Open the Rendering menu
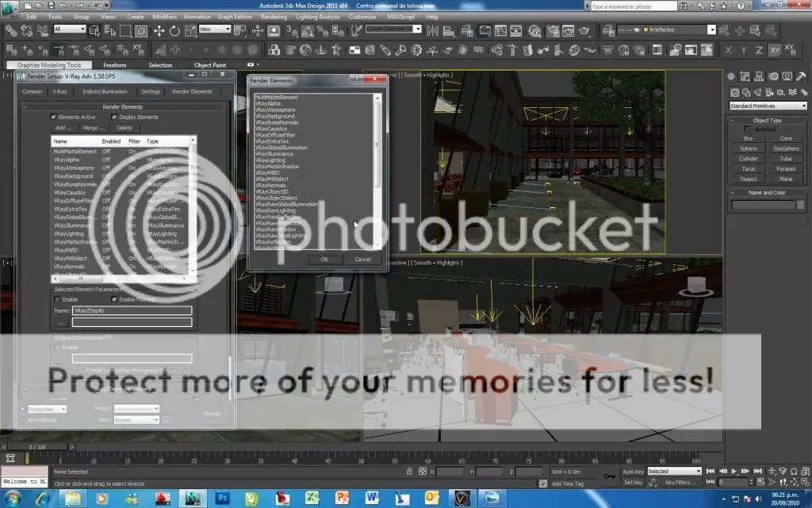This screenshot has height=508, width=812. coord(274,16)
